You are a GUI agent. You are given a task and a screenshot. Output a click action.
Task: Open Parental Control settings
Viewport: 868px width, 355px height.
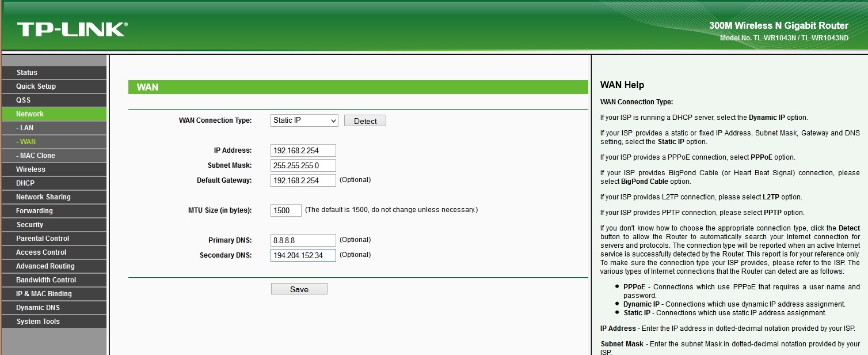pos(54,239)
